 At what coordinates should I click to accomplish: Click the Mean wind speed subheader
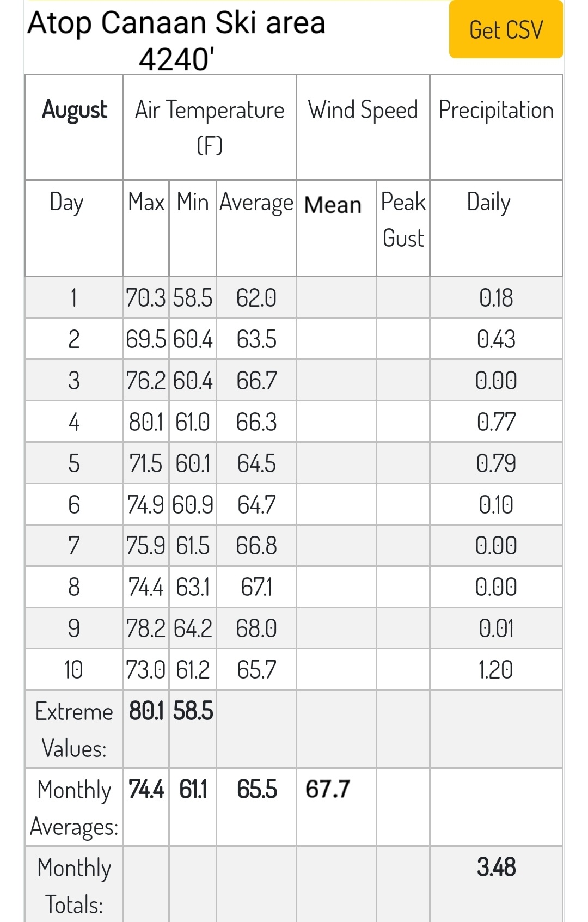333,205
